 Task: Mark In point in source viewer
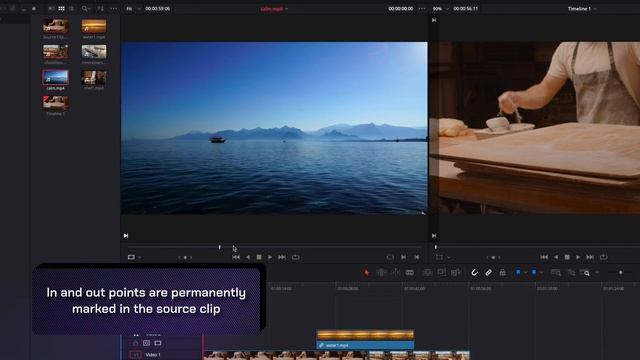click(x=403, y=257)
